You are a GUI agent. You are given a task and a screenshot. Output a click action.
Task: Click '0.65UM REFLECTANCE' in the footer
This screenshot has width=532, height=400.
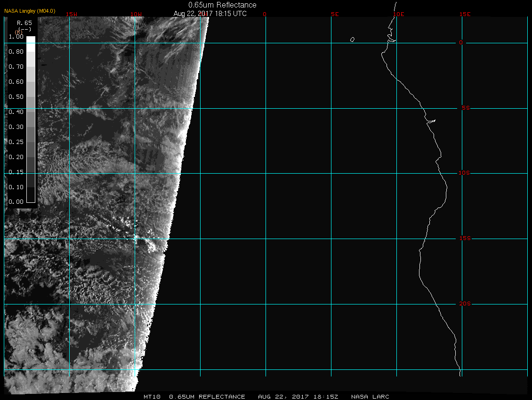[x=207, y=397]
